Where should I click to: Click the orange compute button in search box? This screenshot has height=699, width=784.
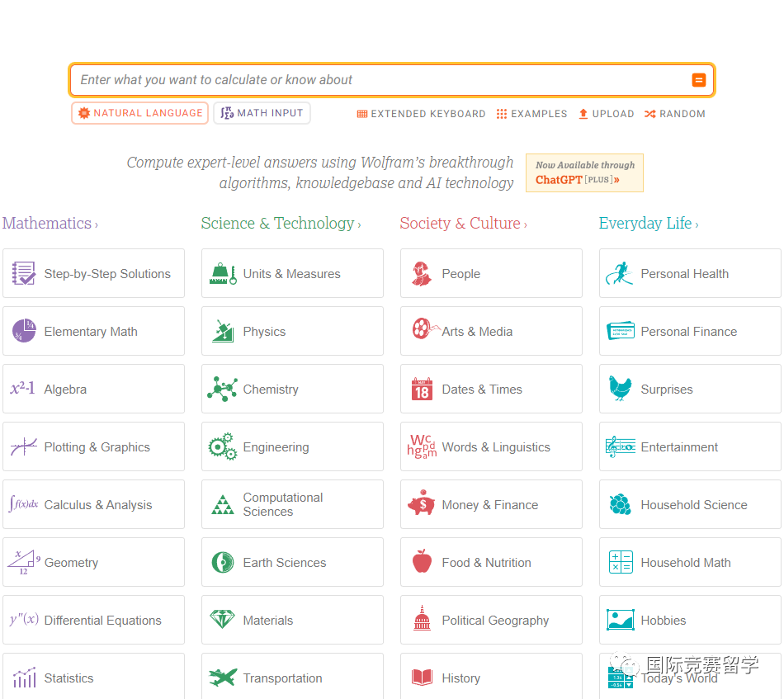pyautogui.click(x=698, y=80)
